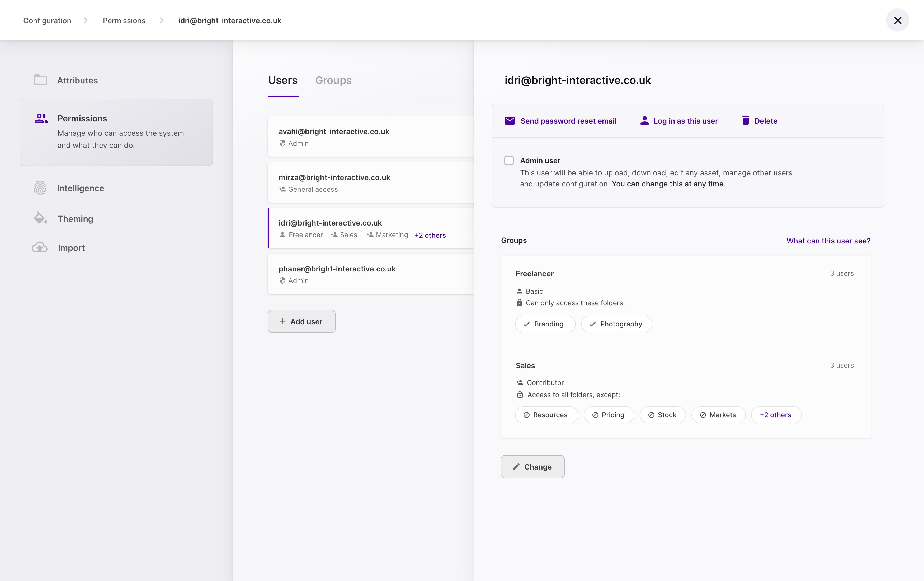
Task: Expand +2 others on idri's user row
Action: click(x=430, y=235)
